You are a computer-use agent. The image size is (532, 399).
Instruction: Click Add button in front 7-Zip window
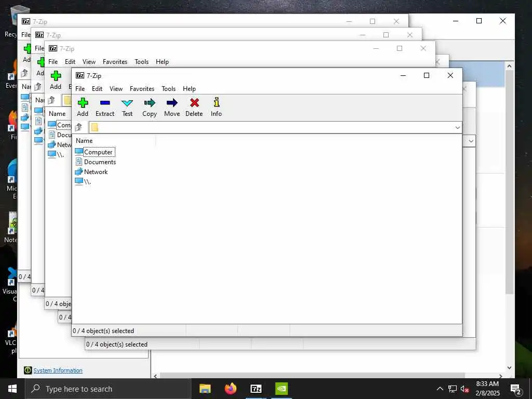[83, 107]
